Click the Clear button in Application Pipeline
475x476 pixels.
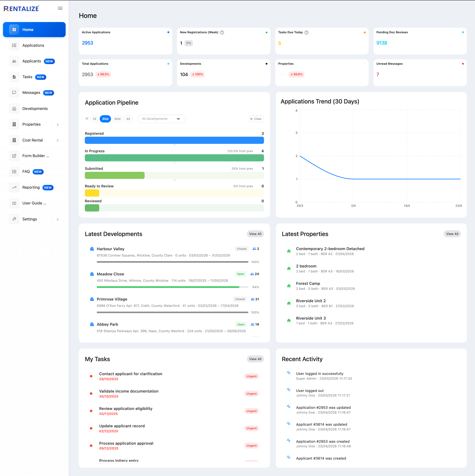pyautogui.click(x=256, y=119)
